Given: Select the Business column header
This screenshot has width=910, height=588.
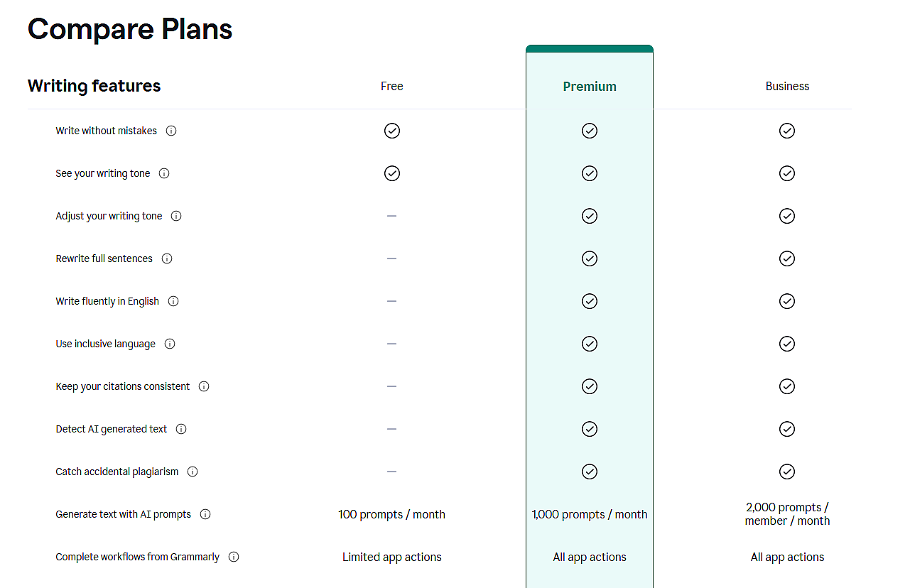Looking at the screenshot, I should 787,86.
